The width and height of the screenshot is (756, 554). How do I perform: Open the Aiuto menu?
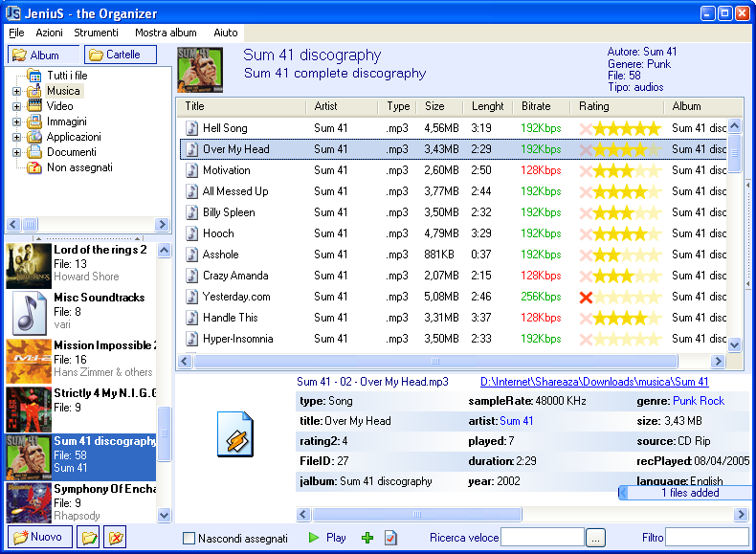(x=226, y=33)
